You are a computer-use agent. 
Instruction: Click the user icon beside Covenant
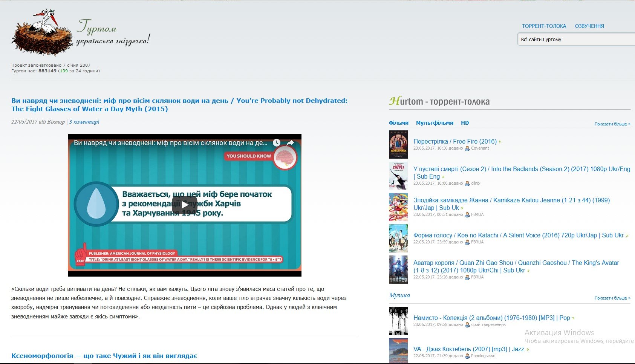click(467, 148)
